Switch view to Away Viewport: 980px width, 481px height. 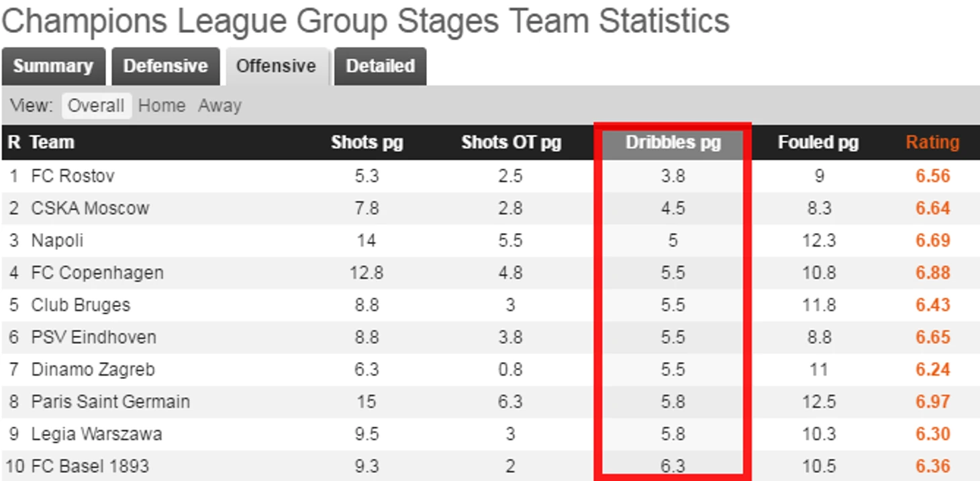[219, 106]
